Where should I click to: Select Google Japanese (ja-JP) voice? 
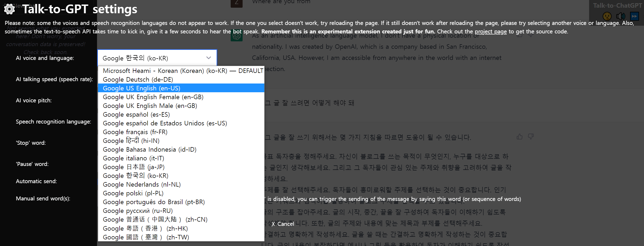[x=181, y=167]
